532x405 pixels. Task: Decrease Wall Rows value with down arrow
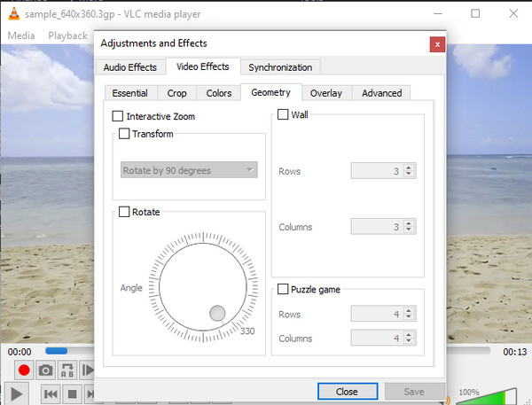[409, 174]
